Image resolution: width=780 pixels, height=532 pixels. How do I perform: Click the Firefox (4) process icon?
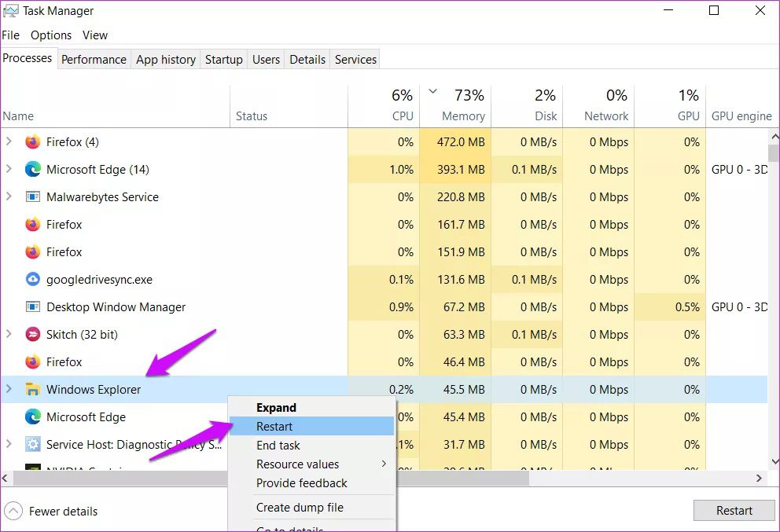point(33,142)
